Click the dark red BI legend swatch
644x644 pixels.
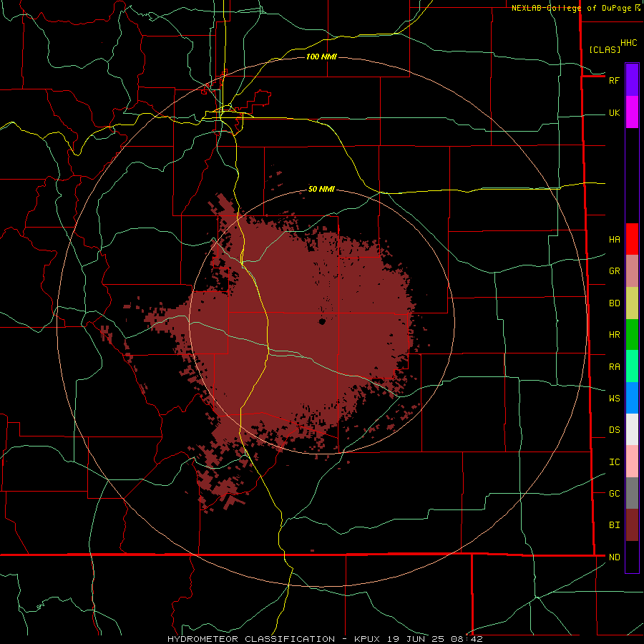click(632, 525)
